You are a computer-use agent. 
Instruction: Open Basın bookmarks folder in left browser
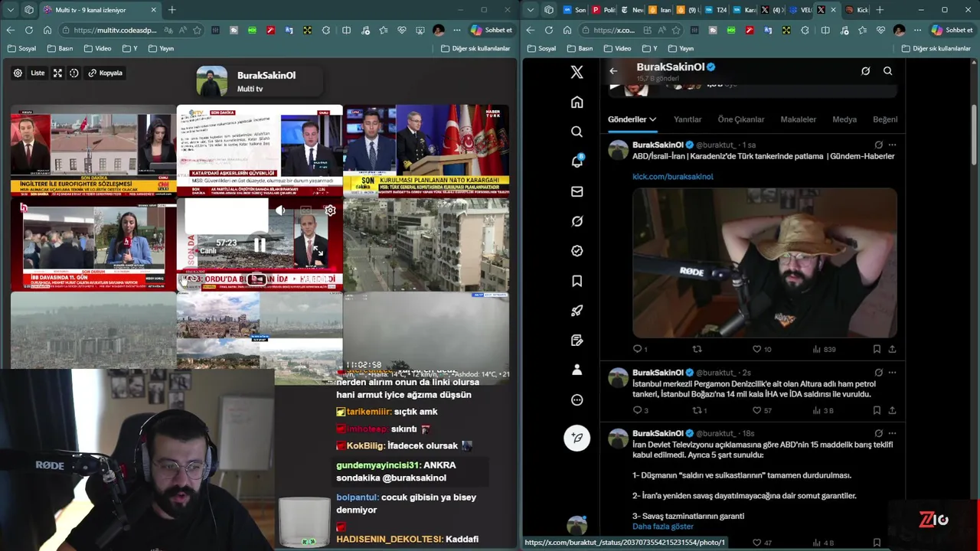60,48
